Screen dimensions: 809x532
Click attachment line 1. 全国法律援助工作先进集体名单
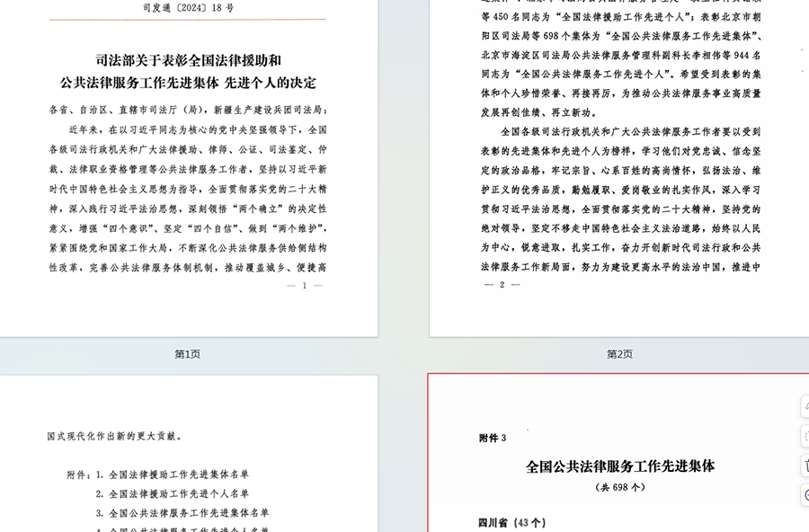coord(173,474)
